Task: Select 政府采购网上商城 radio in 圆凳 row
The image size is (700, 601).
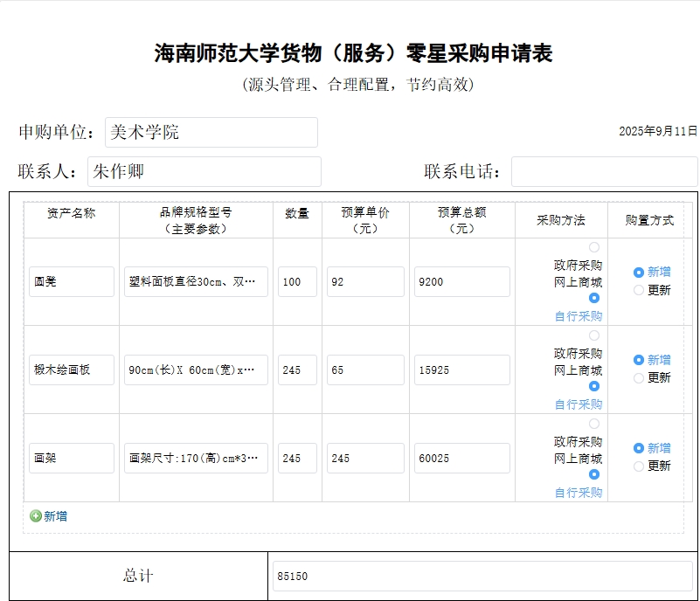Action: click(594, 248)
